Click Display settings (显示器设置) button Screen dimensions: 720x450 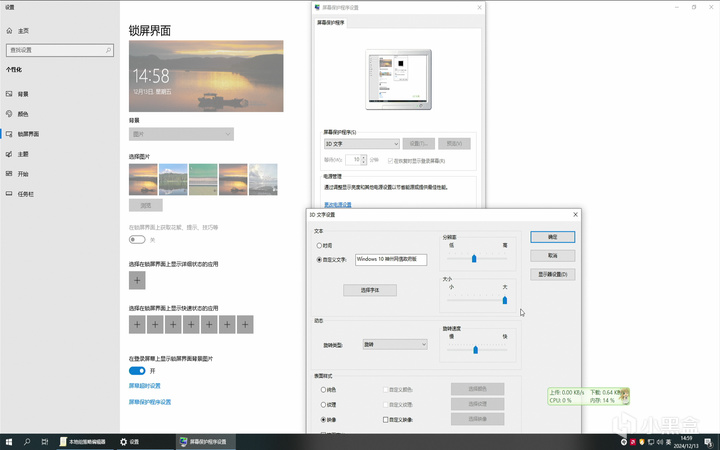pos(552,275)
